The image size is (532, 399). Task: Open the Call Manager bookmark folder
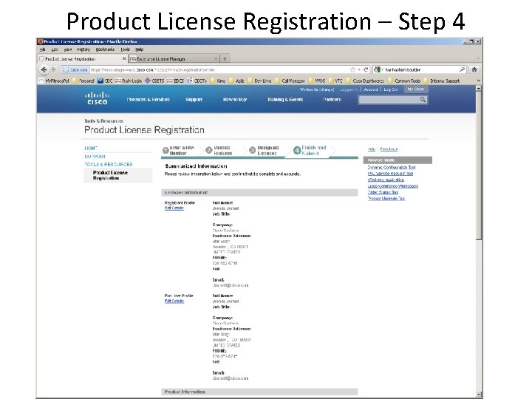(x=290, y=81)
